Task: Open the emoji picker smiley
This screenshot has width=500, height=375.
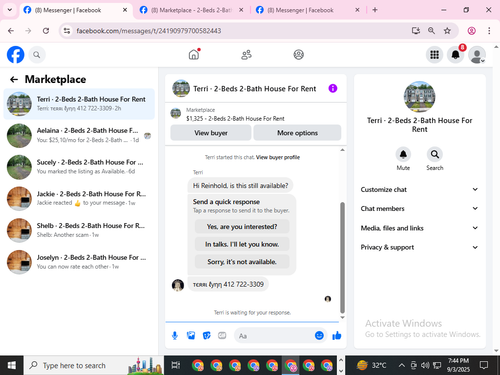Action: (x=319, y=335)
